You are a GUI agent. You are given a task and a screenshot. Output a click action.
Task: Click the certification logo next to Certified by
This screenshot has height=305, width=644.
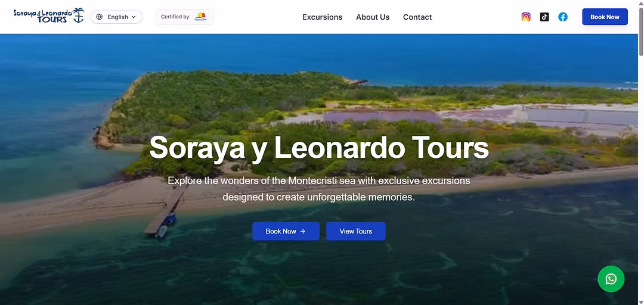tap(201, 17)
